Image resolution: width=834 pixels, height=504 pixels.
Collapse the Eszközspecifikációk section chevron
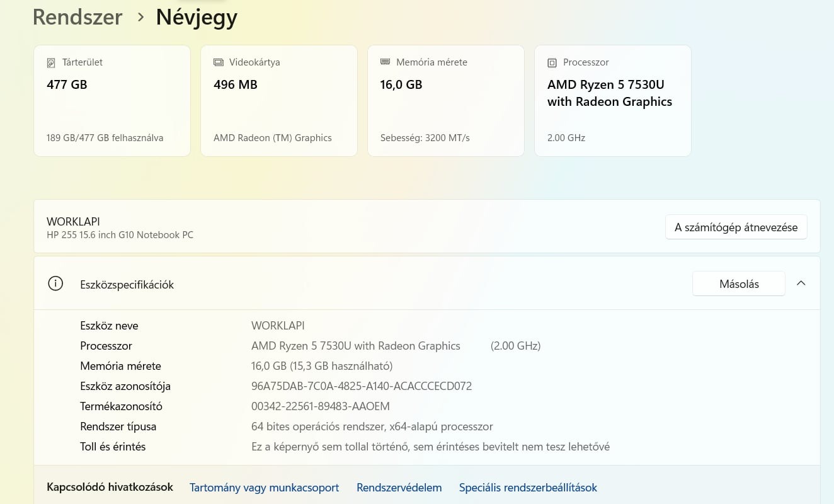pyautogui.click(x=801, y=283)
